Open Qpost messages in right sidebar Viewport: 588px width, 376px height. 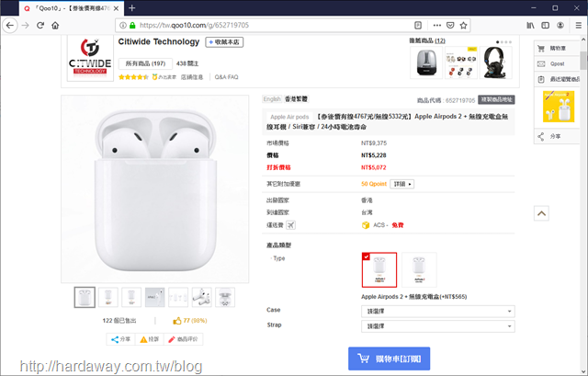[x=557, y=63]
